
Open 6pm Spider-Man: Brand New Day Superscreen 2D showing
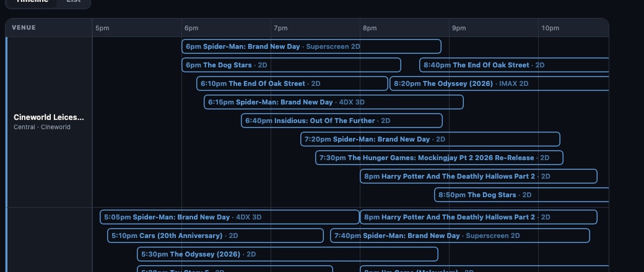(x=311, y=47)
